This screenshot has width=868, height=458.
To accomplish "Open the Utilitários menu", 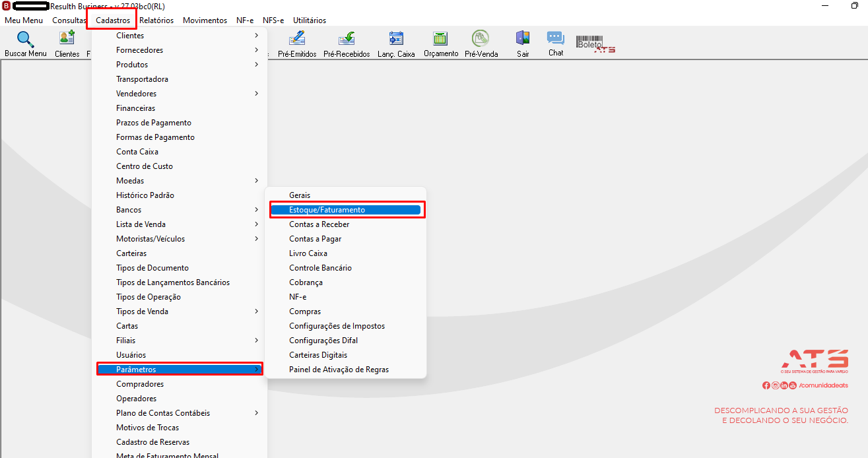I will [310, 20].
